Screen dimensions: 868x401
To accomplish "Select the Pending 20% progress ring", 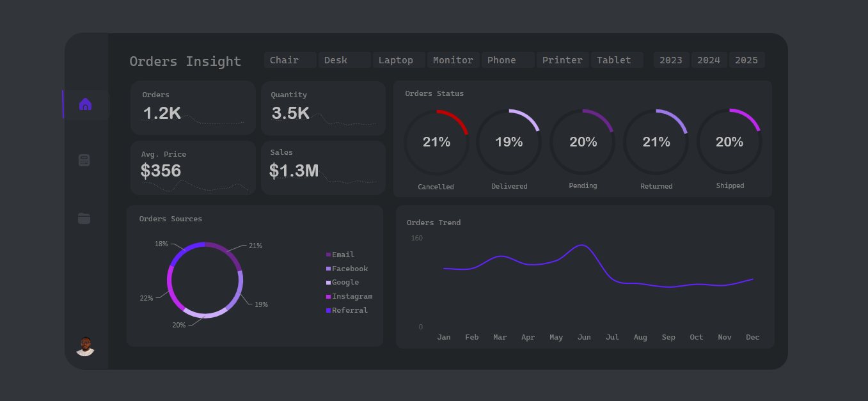I will pos(583,142).
